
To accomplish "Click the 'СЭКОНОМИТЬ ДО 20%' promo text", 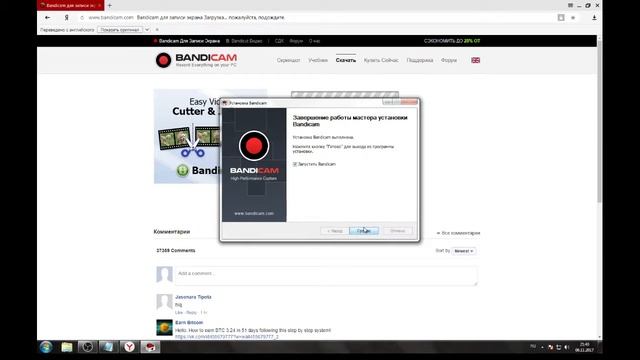I will click(x=452, y=41).
